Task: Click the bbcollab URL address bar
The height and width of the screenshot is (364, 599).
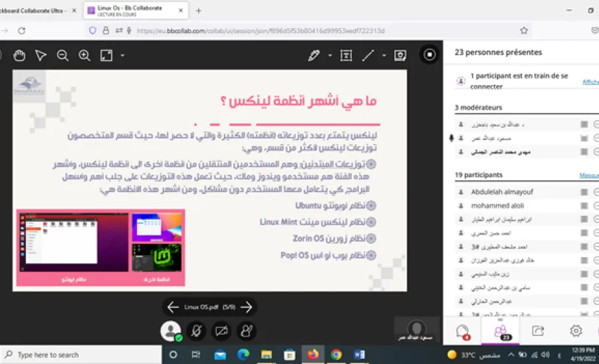Action: 261,31
